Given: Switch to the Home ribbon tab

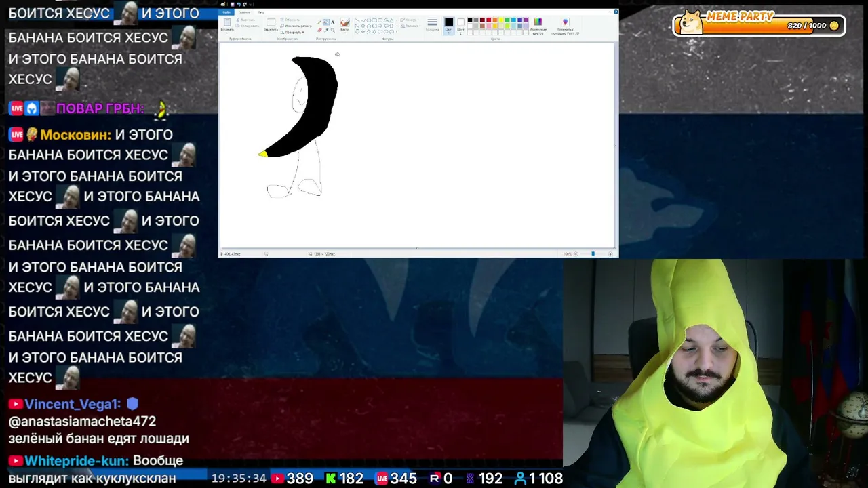Looking at the screenshot, I should 243,12.
